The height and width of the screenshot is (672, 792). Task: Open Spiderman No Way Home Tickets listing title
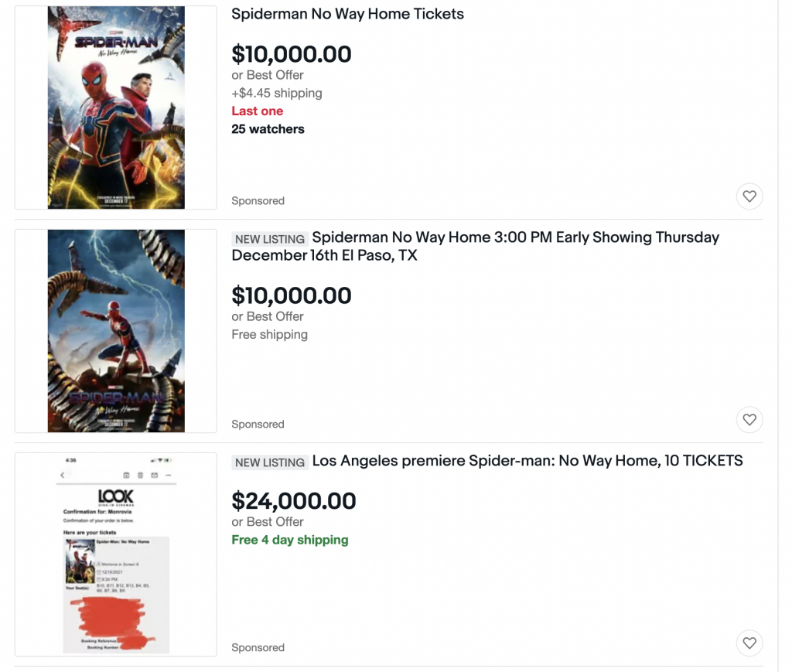tap(347, 14)
